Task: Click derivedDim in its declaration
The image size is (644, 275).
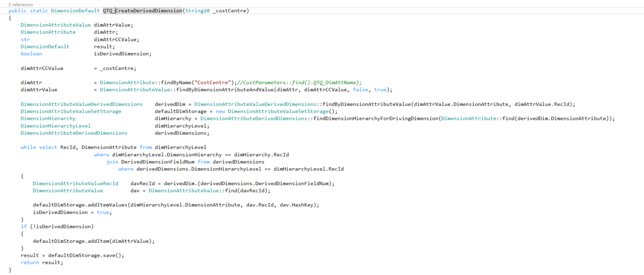Action: tap(170, 104)
